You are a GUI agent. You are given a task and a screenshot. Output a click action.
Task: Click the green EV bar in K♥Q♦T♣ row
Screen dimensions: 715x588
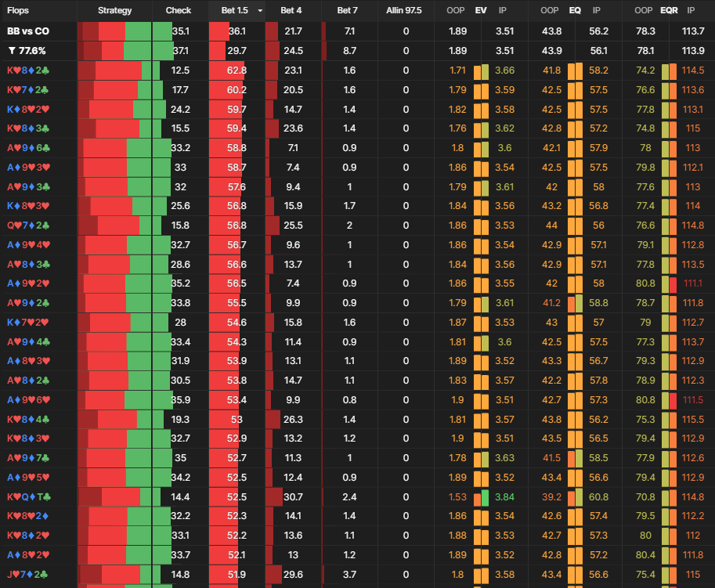point(485,496)
